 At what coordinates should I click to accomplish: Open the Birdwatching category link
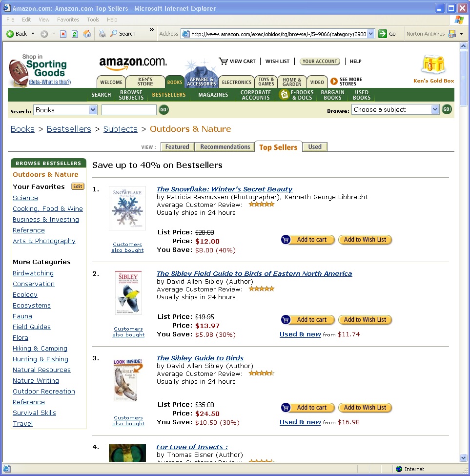pyautogui.click(x=33, y=273)
